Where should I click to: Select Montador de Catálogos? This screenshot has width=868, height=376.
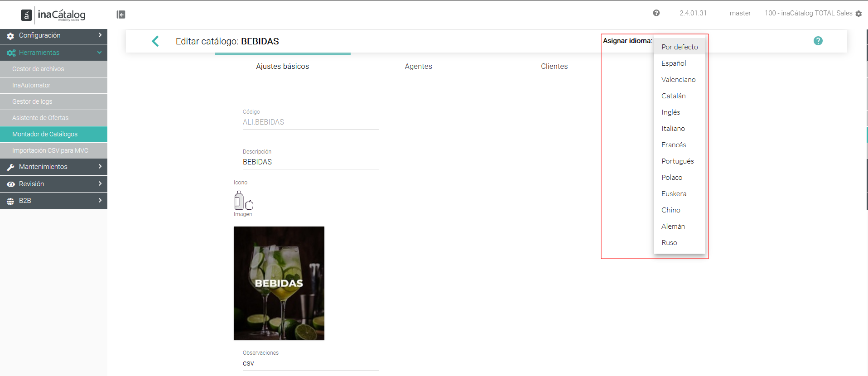(x=53, y=134)
